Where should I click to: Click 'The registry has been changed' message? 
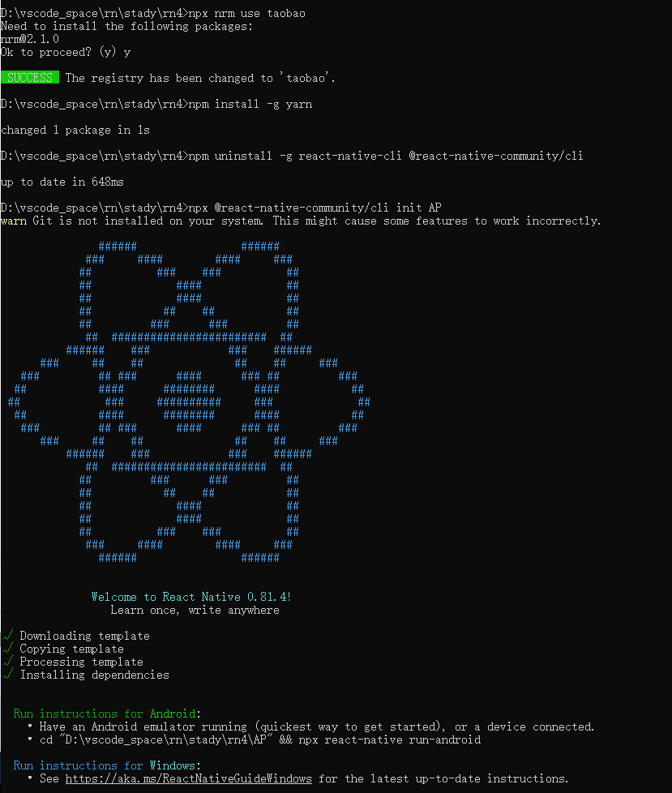click(200, 79)
